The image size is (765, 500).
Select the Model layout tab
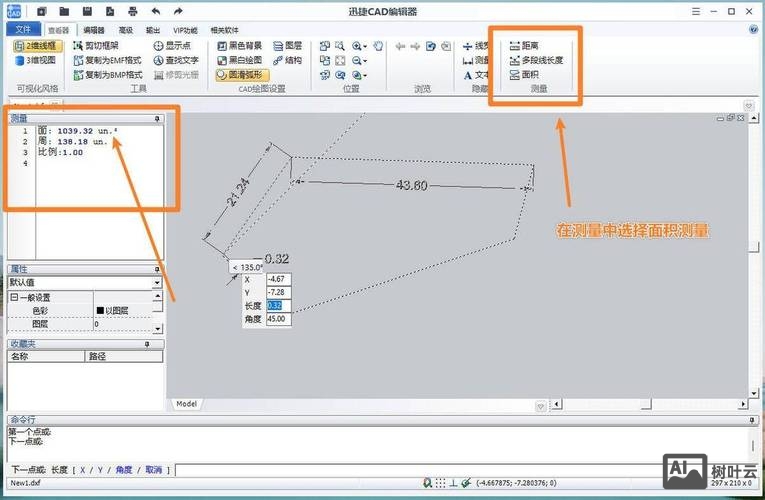click(186, 404)
